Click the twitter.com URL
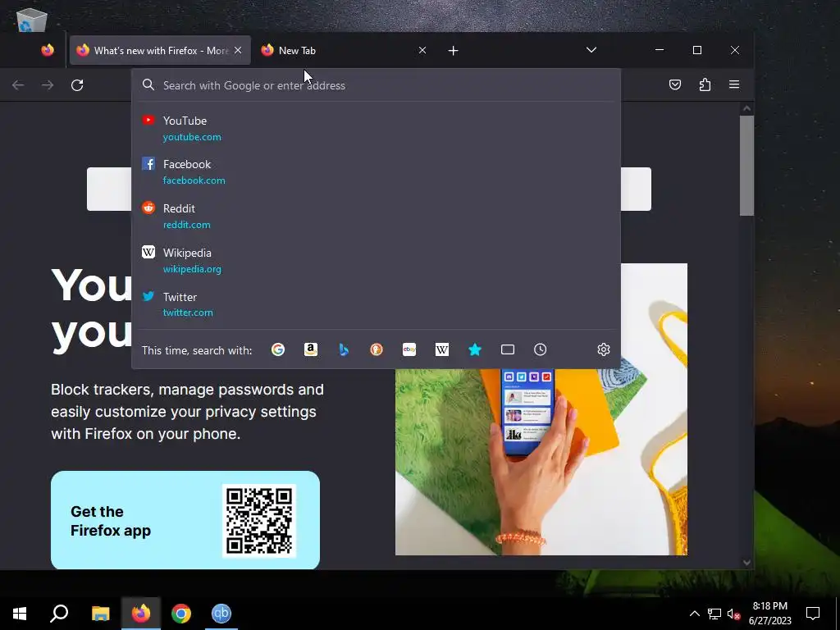 point(188,313)
